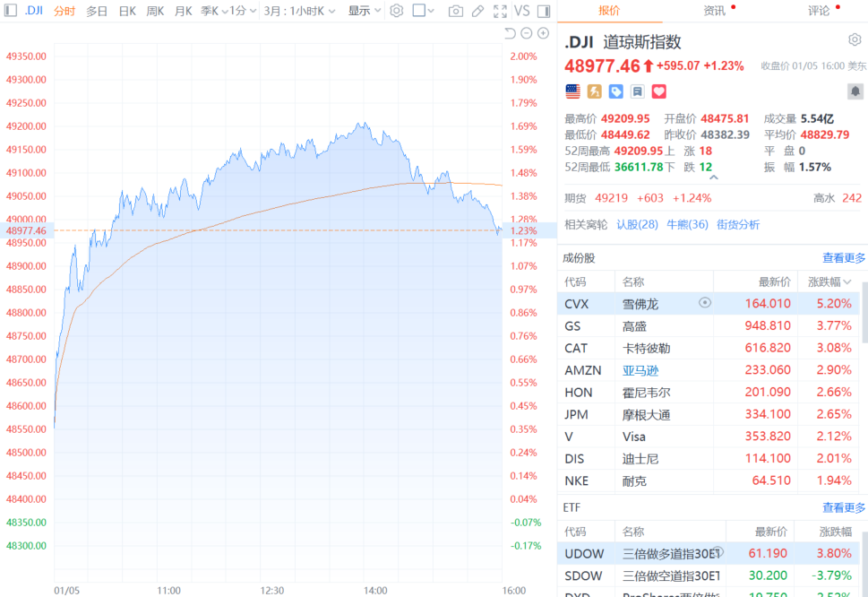Screen dimensions: 868x597
Task: Select the JPM 摩根大通 row
Action: (x=709, y=414)
